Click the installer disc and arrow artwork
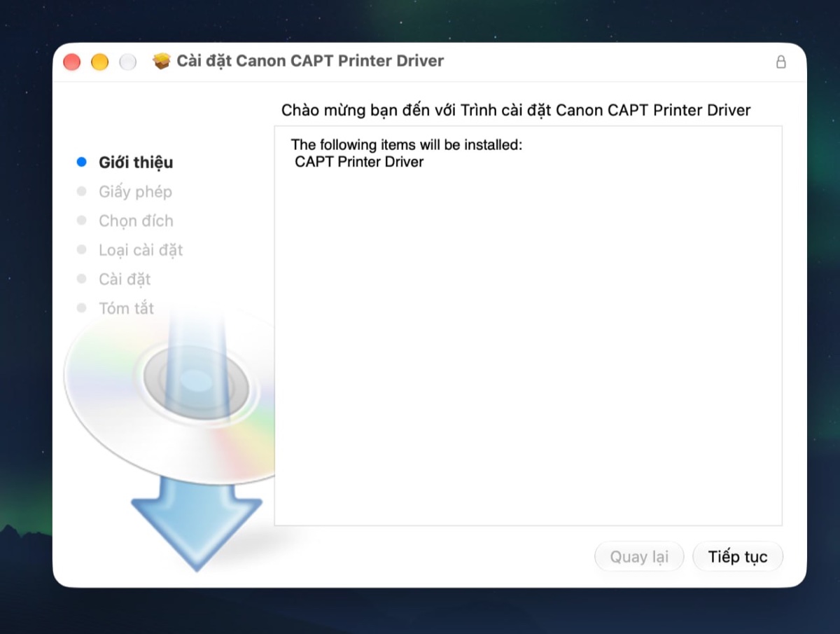 tap(169, 441)
